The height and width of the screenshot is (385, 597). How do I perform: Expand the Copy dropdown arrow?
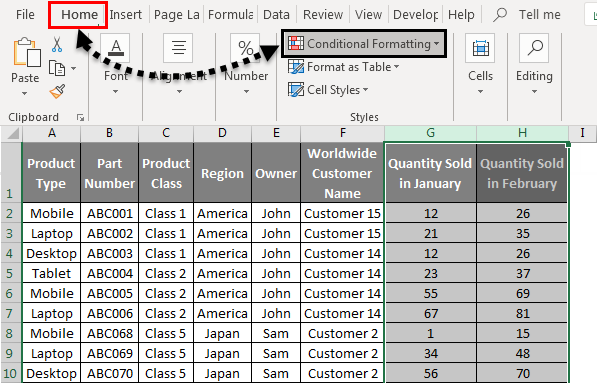click(73, 69)
